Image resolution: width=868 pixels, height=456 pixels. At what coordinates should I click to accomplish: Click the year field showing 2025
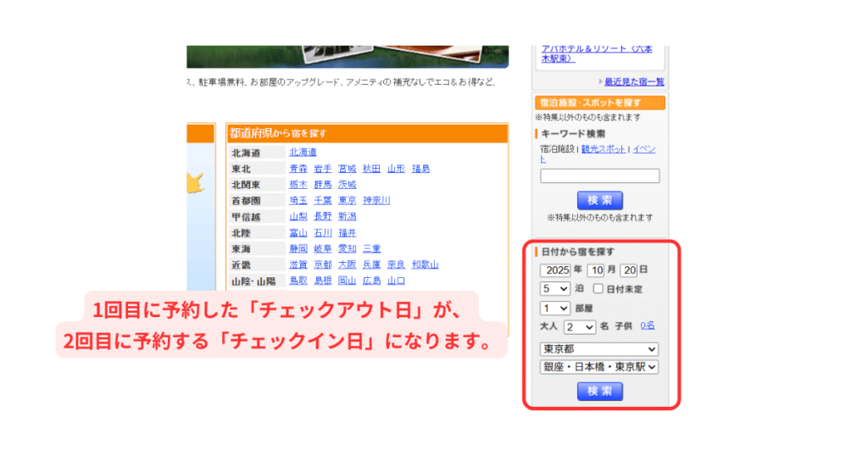click(556, 270)
